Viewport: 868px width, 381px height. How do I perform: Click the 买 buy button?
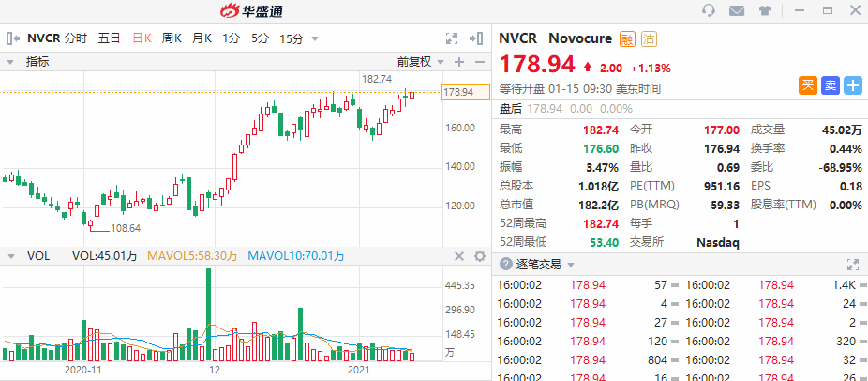pos(808,85)
